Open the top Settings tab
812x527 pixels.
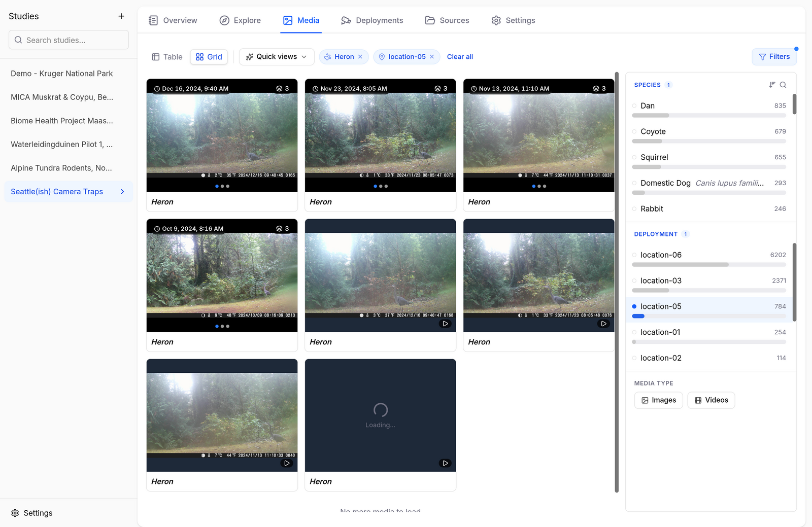[x=513, y=20]
